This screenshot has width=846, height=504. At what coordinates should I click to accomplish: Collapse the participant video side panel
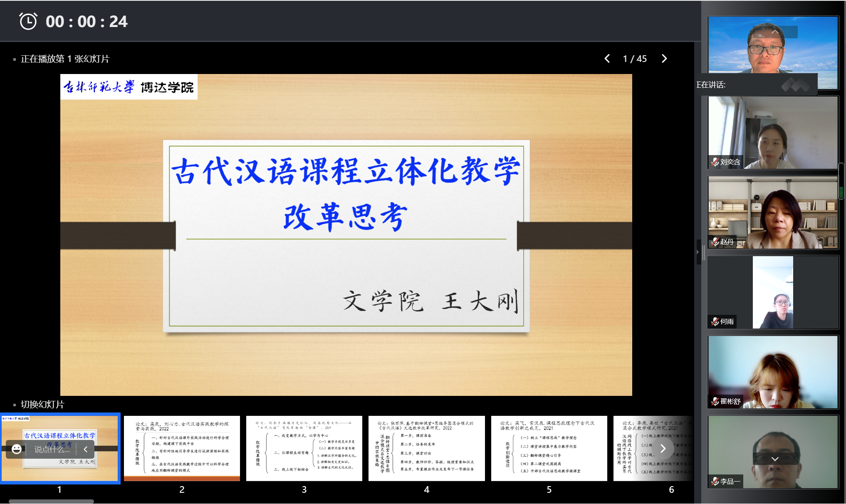[x=698, y=252]
